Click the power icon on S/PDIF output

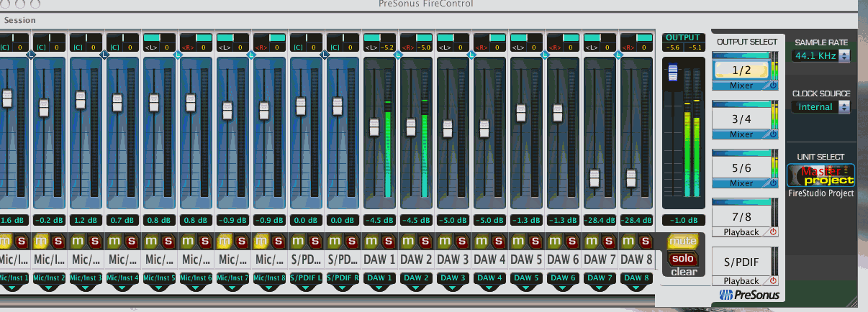pos(774,280)
